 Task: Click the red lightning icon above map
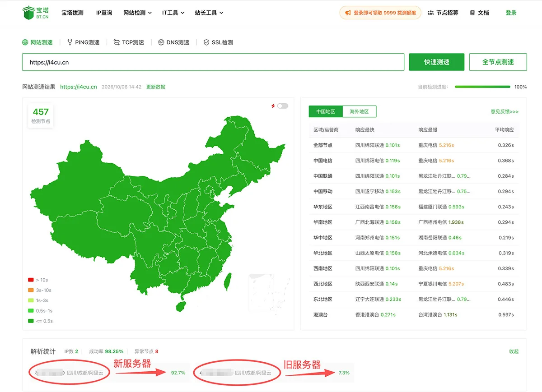273,106
